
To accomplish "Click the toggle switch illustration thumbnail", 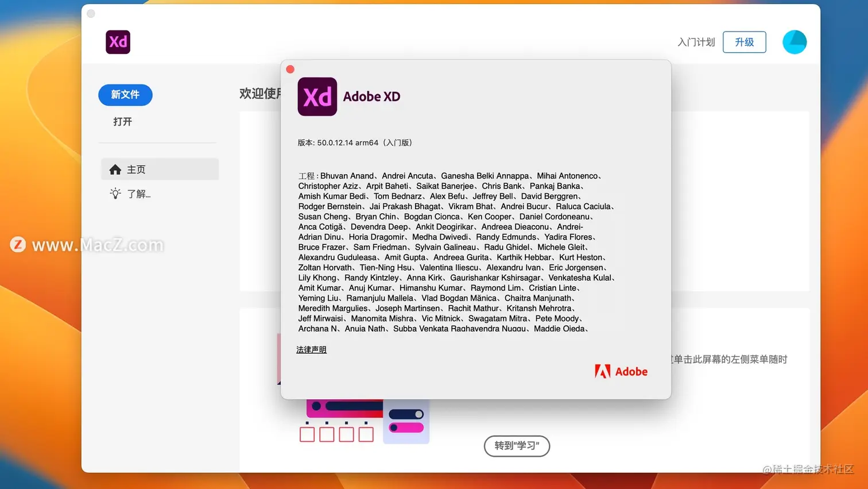I will pos(406,421).
